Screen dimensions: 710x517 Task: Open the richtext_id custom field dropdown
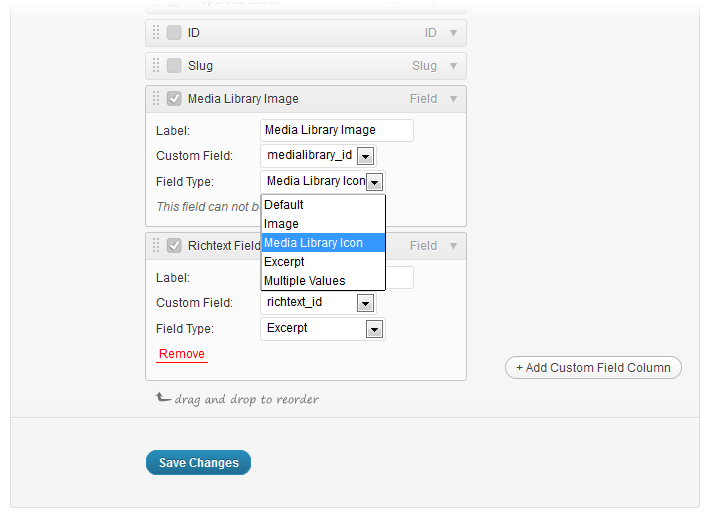click(318, 303)
